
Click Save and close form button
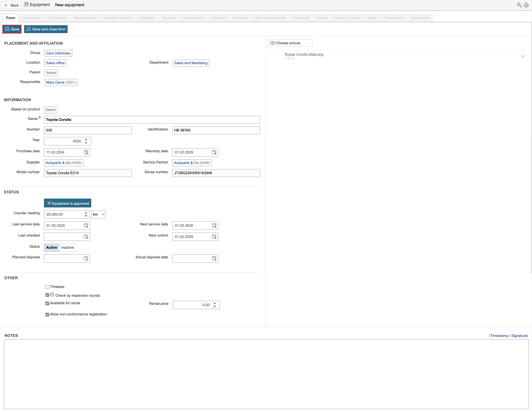click(x=46, y=29)
